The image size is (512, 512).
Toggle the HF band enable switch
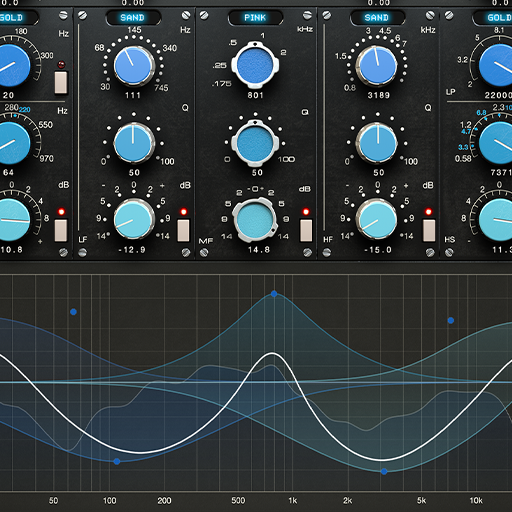pyautogui.click(x=429, y=230)
